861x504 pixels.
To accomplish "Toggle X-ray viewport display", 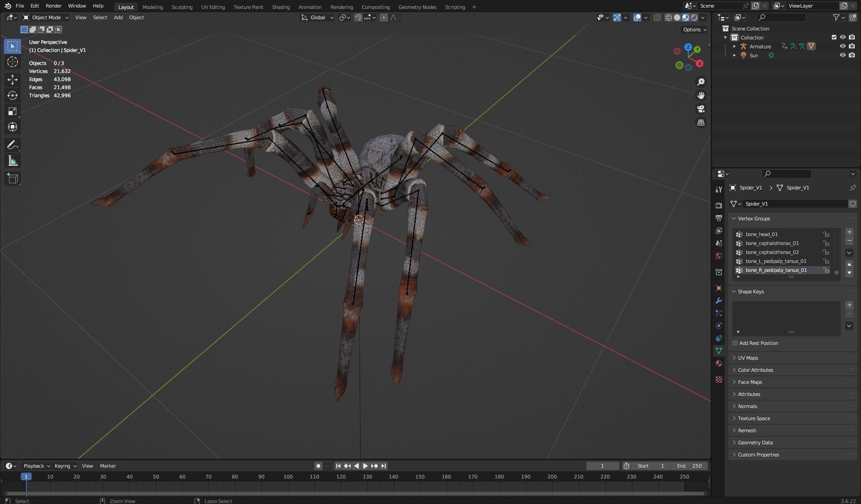I will pos(657,17).
